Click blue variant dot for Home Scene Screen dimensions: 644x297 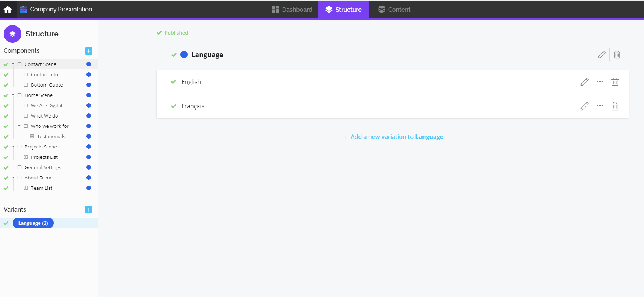pyautogui.click(x=89, y=95)
